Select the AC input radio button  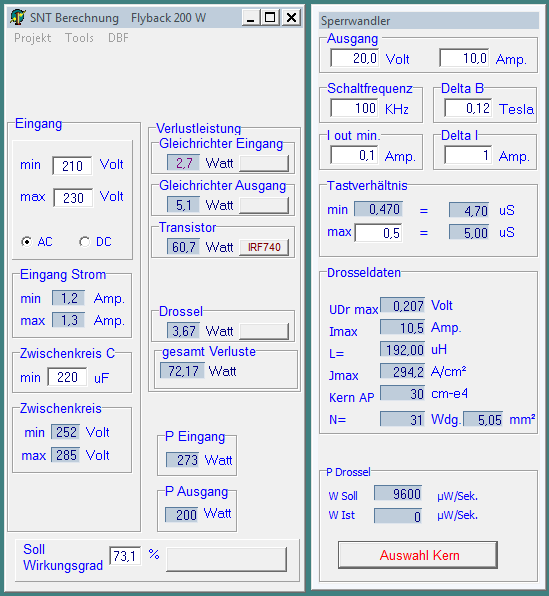coord(26,241)
